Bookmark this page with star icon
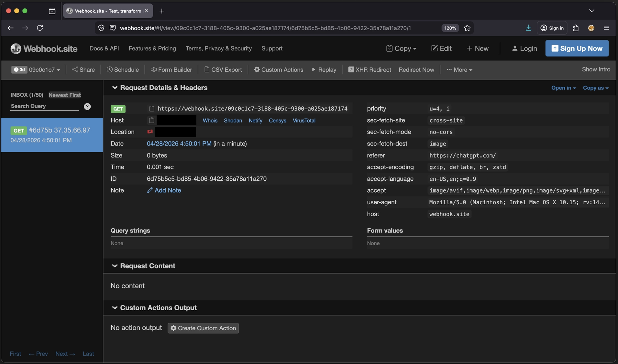The image size is (618, 364). [467, 28]
